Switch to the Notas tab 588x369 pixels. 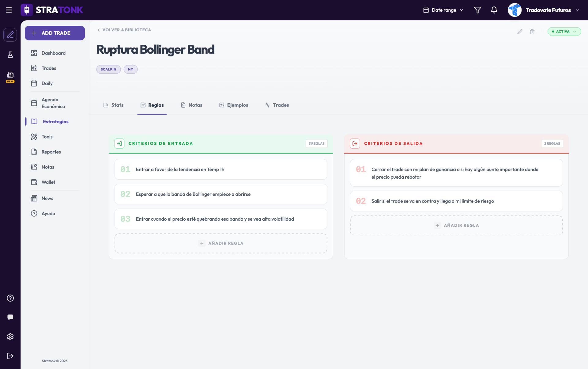(191, 105)
